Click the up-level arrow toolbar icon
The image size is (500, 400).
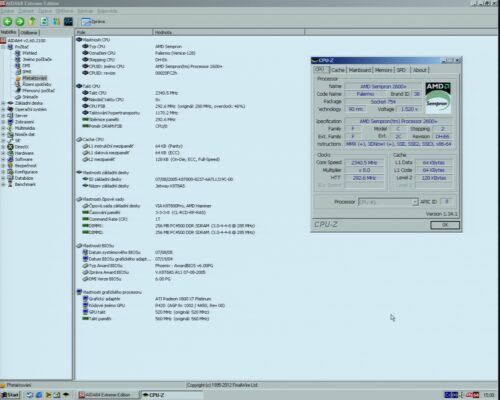click(x=32, y=22)
